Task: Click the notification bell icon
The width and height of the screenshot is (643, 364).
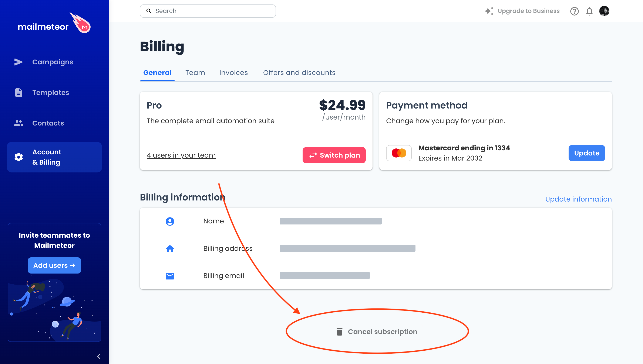Action: 589,11
